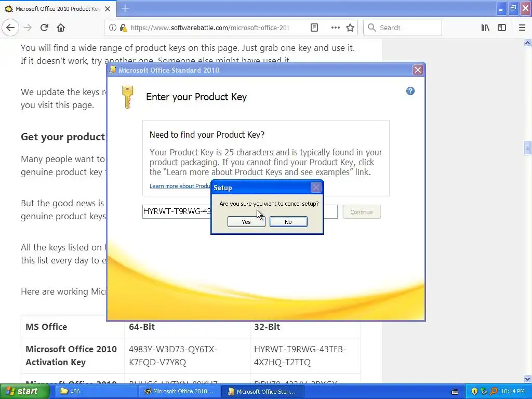
Task: Click the 64-Bit column header
Action: (x=142, y=327)
